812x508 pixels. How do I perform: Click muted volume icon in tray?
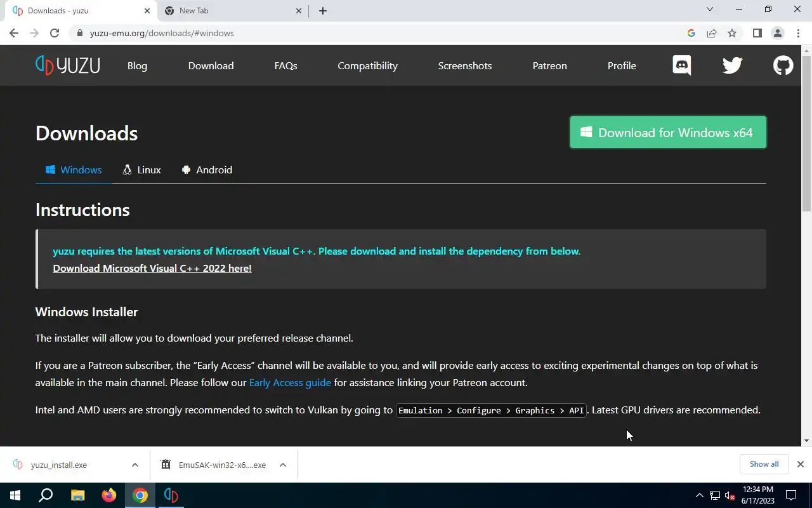[730, 495]
